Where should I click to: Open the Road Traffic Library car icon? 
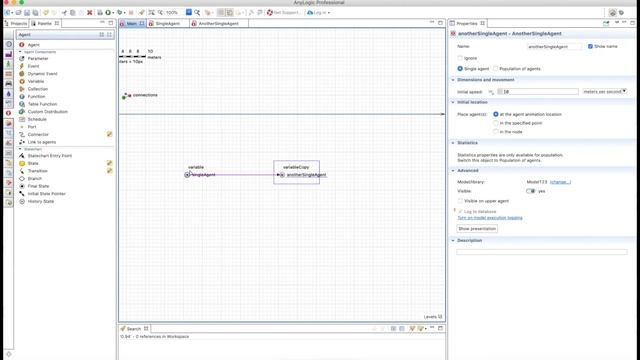(9, 83)
